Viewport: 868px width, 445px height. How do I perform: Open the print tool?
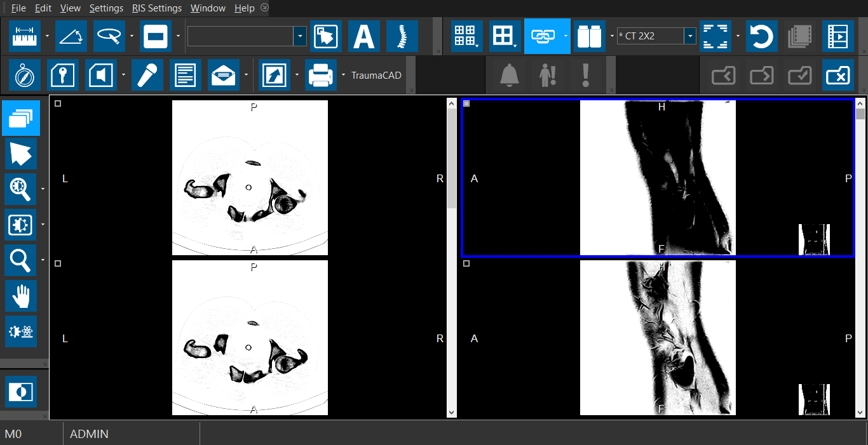(320, 76)
